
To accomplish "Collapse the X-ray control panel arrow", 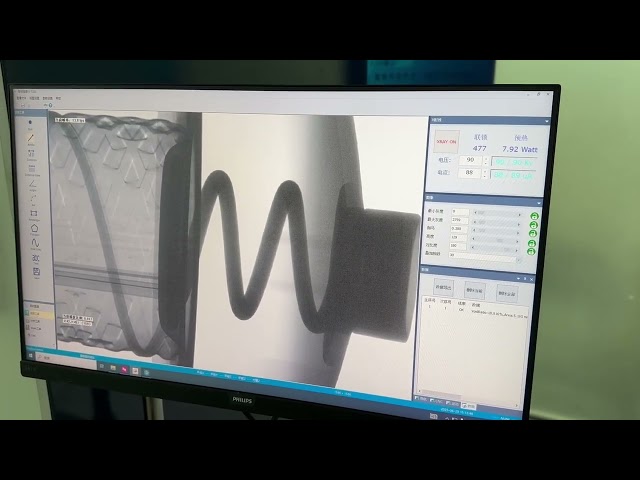I will 547,121.
